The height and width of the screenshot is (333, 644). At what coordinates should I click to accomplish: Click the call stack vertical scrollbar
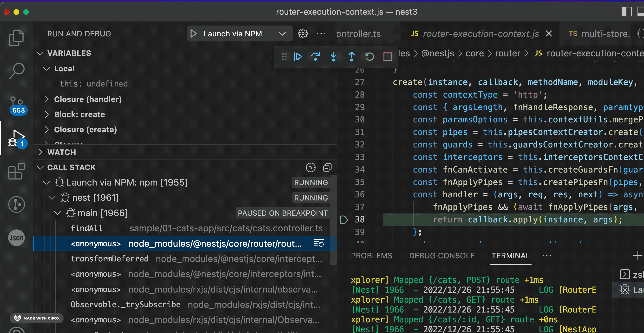point(334,220)
